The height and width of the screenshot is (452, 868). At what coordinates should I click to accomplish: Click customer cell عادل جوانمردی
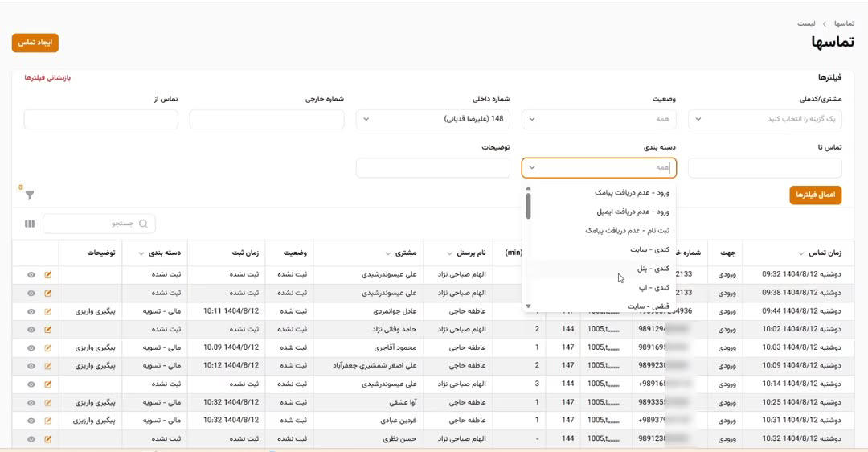[394, 311]
